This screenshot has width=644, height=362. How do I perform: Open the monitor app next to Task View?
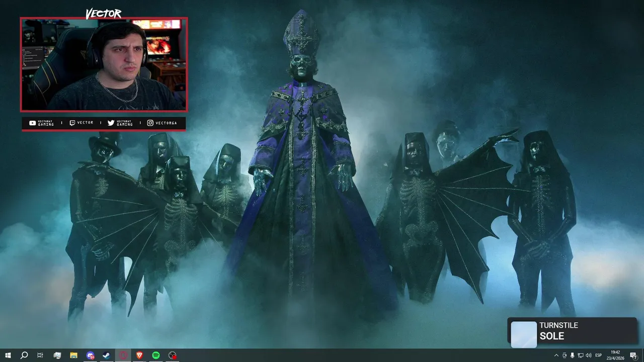(57, 355)
